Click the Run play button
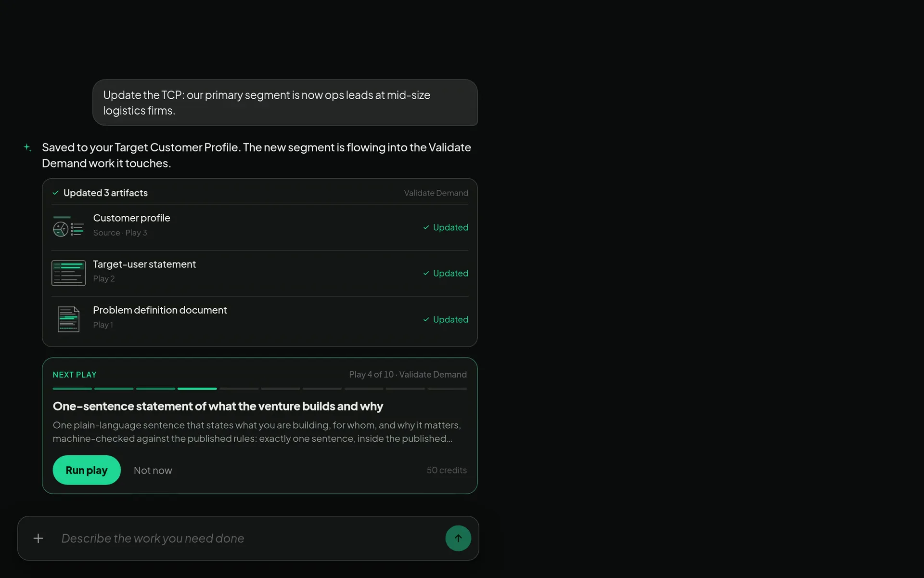The width and height of the screenshot is (924, 578). 87,470
